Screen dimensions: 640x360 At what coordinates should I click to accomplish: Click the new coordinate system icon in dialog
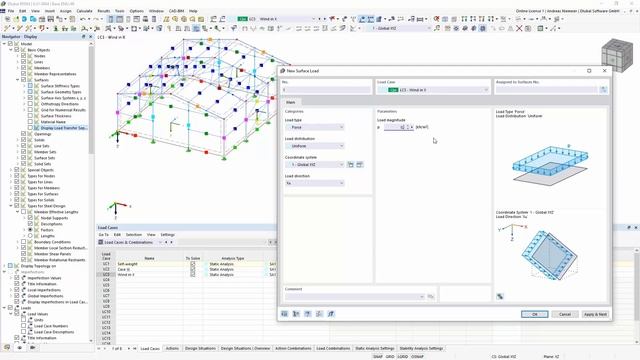tap(351, 164)
